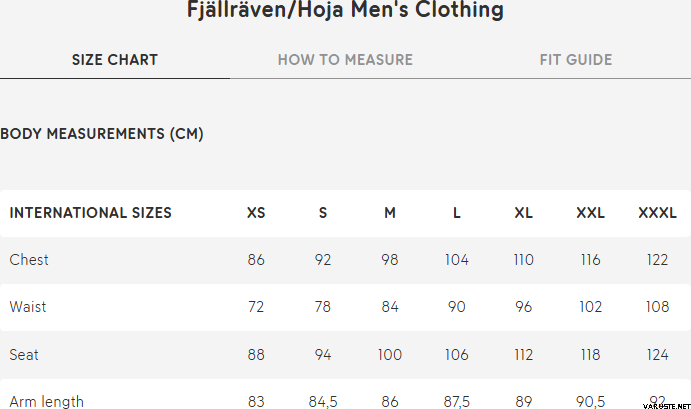Select the L size column header
Image resolution: width=691 pixels, height=409 pixels.
(x=457, y=213)
